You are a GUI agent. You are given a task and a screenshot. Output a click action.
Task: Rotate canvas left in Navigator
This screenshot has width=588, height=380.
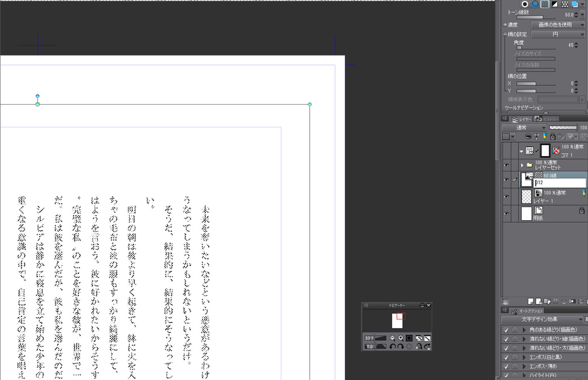pyautogui.click(x=393, y=346)
